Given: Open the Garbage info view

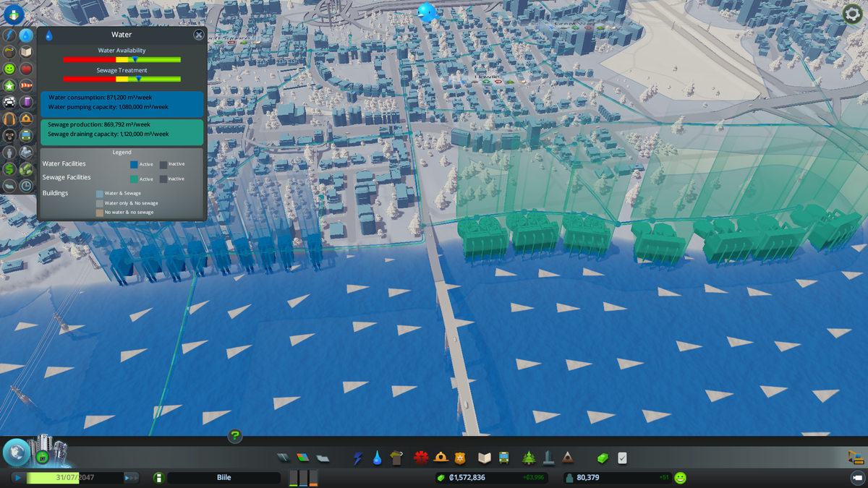Looking at the screenshot, I should click(x=9, y=52).
